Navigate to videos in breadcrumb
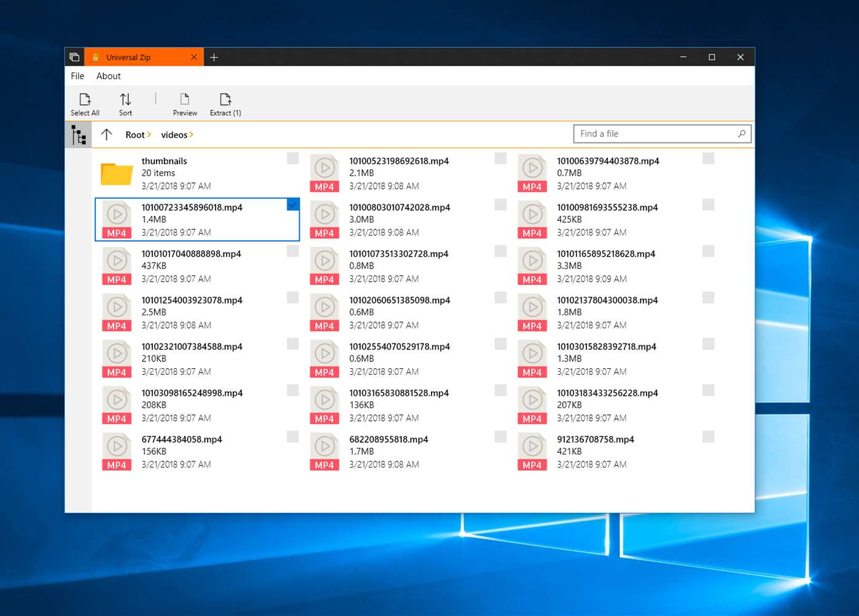Image resolution: width=859 pixels, height=616 pixels. point(174,135)
